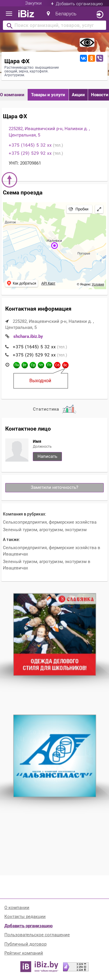Open the Odnoklassniki social icon
The width and height of the screenshot is (109, 980).
pyautogui.click(x=92, y=58)
